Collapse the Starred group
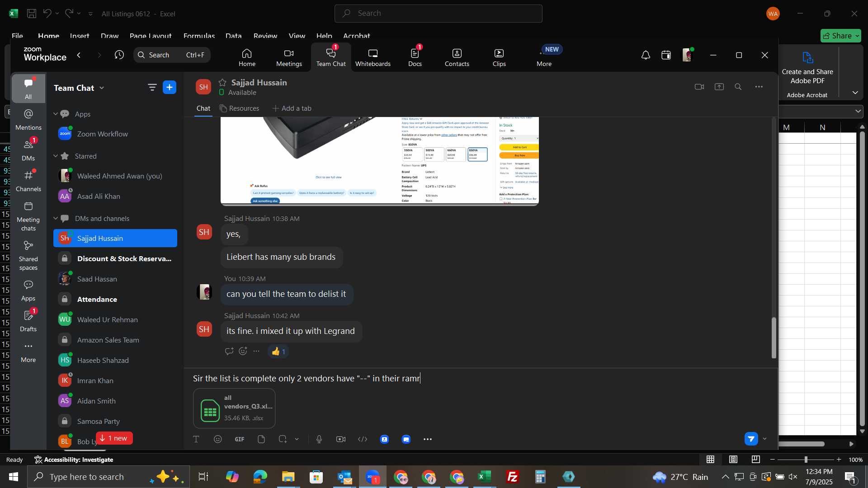 click(x=56, y=156)
